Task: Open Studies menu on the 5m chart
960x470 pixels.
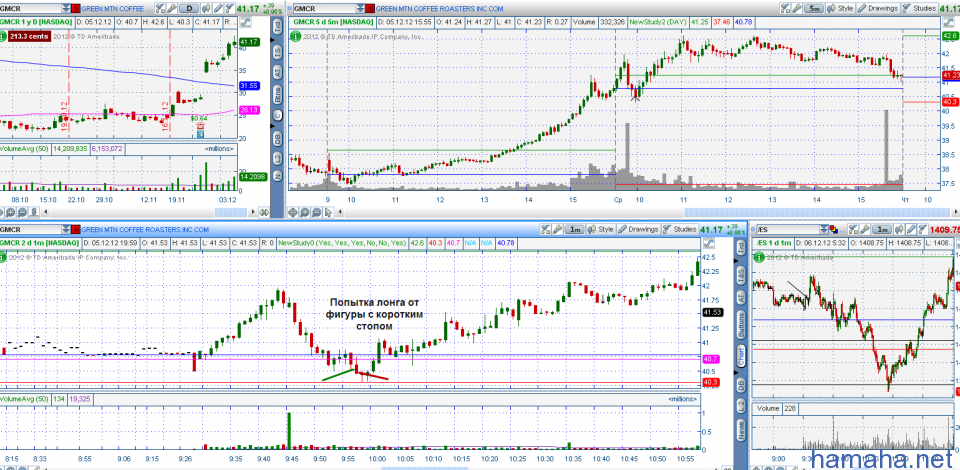Action: 920,9
